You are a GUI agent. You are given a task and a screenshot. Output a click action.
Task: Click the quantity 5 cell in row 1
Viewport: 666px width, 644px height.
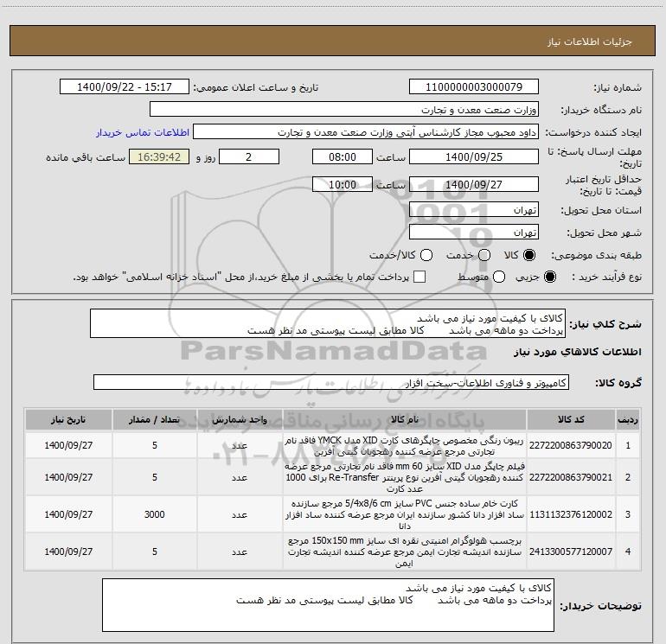(x=155, y=445)
